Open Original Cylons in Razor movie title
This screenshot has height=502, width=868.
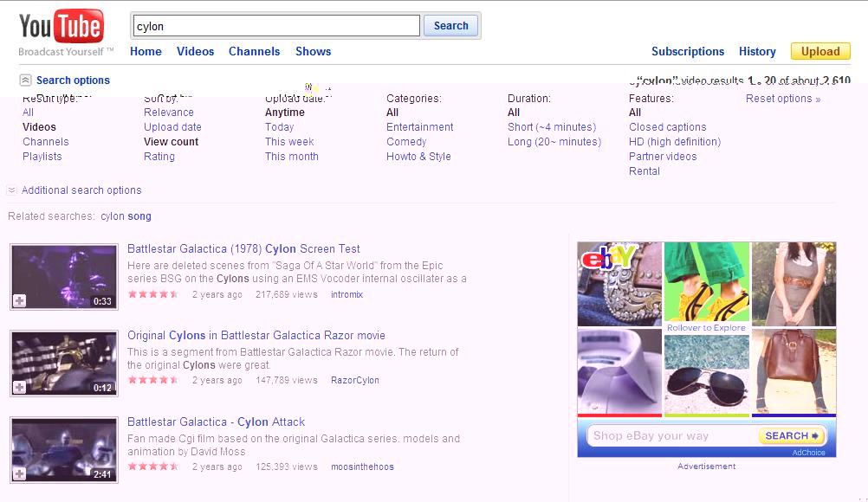point(256,335)
